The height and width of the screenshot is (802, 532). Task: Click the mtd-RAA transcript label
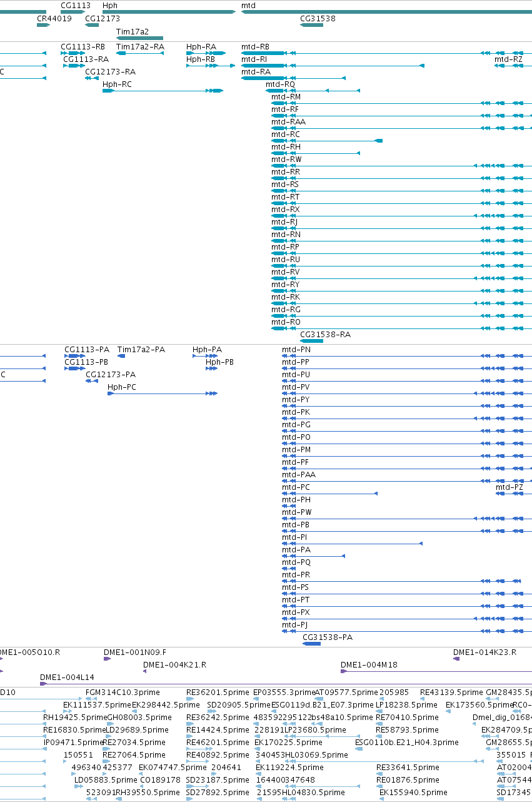point(288,122)
